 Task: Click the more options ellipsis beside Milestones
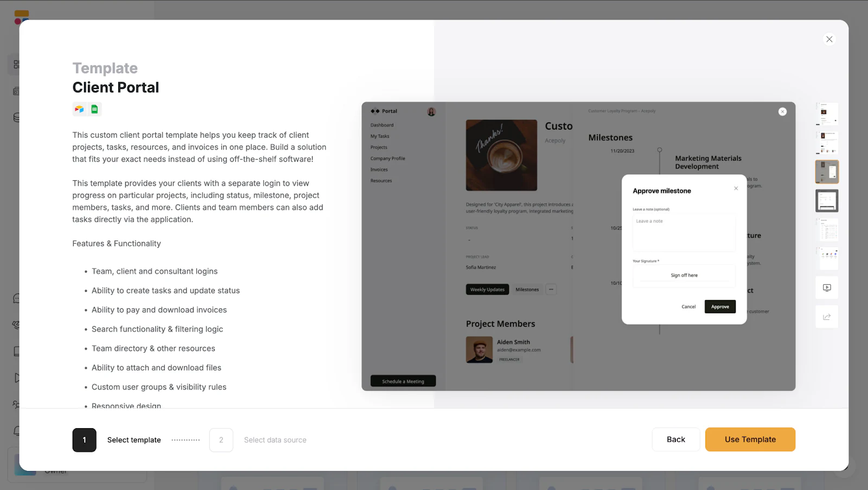[x=551, y=289]
